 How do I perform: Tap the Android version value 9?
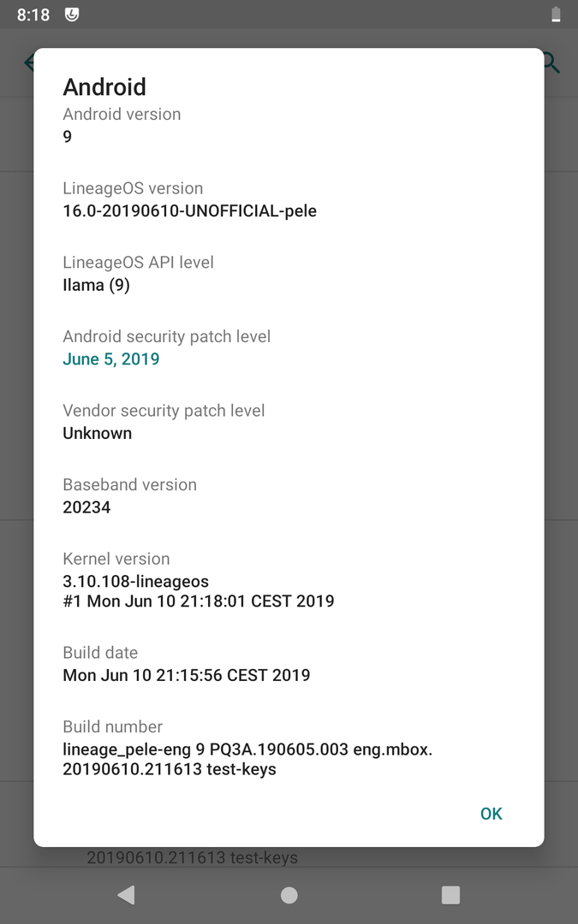(x=68, y=137)
